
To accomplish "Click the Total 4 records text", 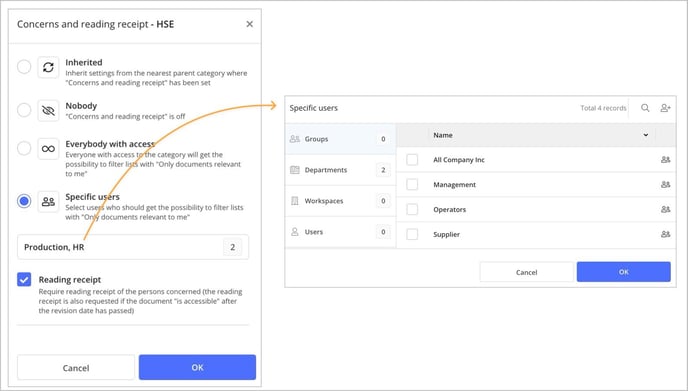I will click(603, 108).
